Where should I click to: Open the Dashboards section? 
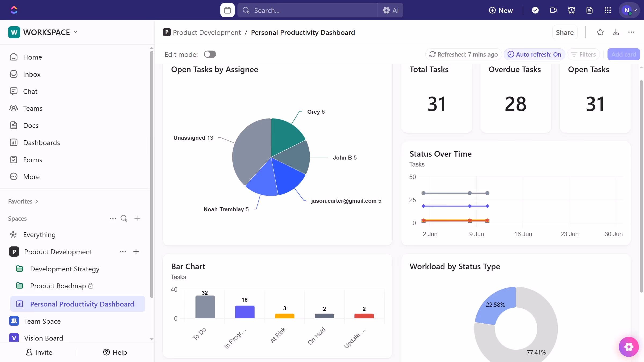(42, 142)
